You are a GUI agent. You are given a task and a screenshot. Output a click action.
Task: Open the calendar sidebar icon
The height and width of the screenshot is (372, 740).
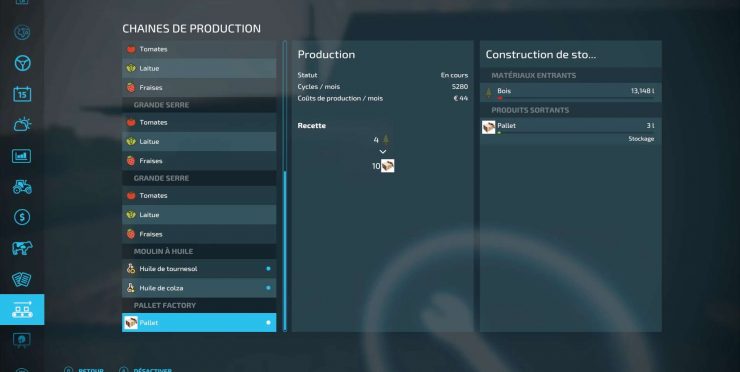pos(22,94)
